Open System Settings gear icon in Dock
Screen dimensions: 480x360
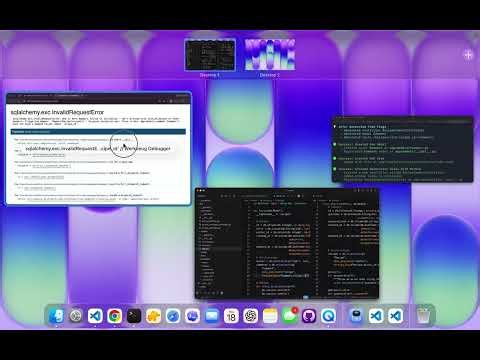(x=76, y=316)
